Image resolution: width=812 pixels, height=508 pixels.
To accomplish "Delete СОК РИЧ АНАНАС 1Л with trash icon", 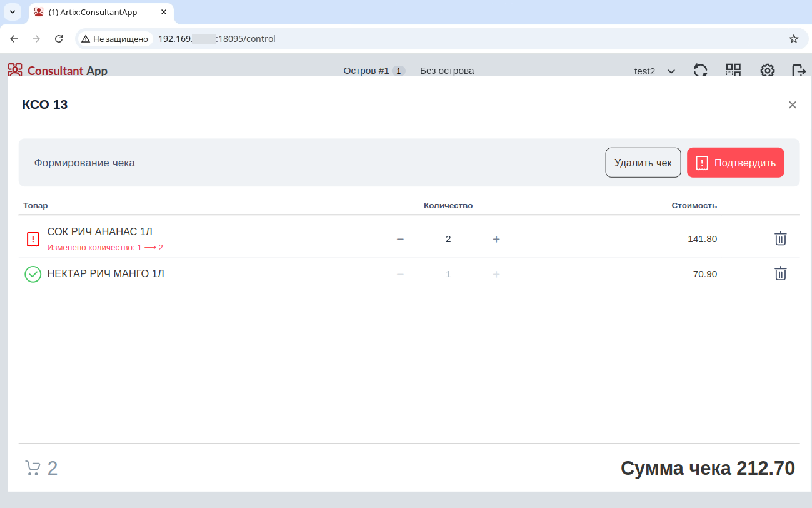I will point(780,238).
